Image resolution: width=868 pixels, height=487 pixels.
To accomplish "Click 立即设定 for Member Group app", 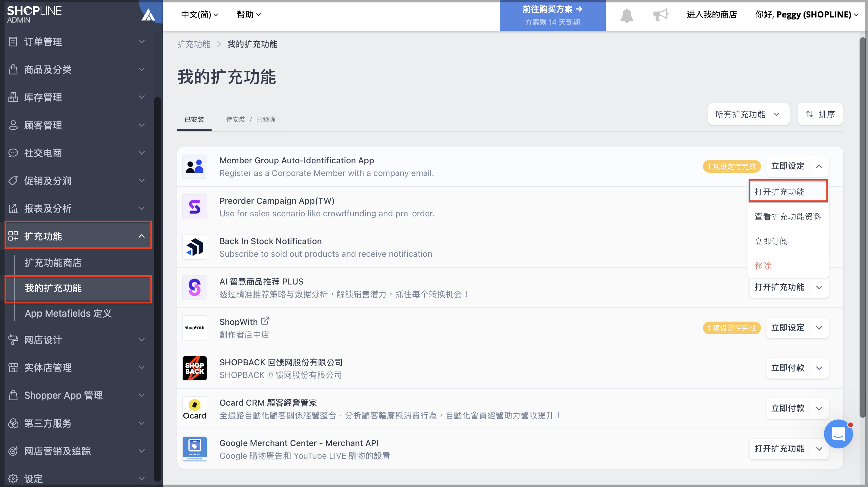I will 788,166.
